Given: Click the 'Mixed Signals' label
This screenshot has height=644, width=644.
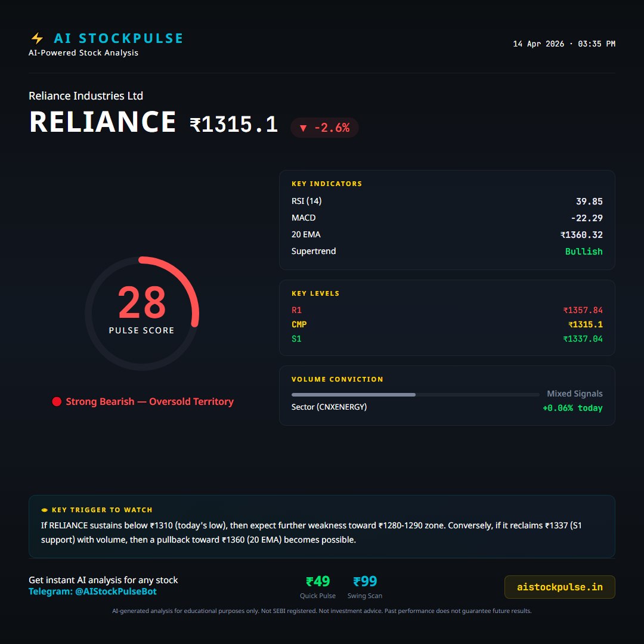Looking at the screenshot, I should click(x=575, y=394).
